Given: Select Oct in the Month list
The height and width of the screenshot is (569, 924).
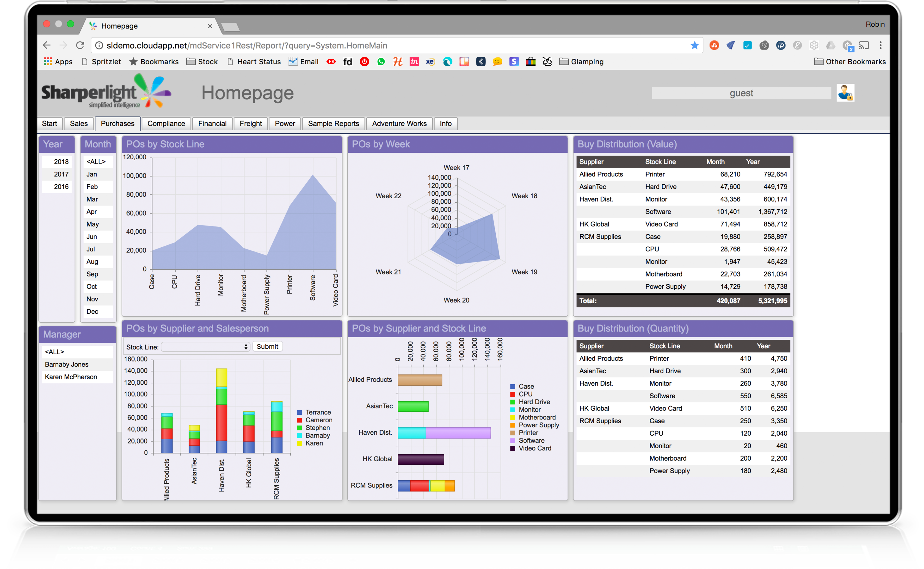Looking at the screenshot, I should click(x=98, y=286).
